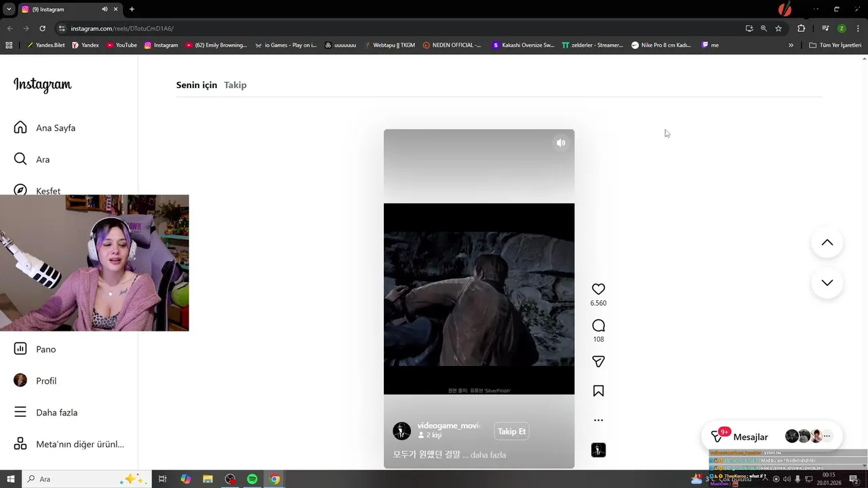Open comments on the reel
This screenshot has height=488, width=868.
coord(598,325)
